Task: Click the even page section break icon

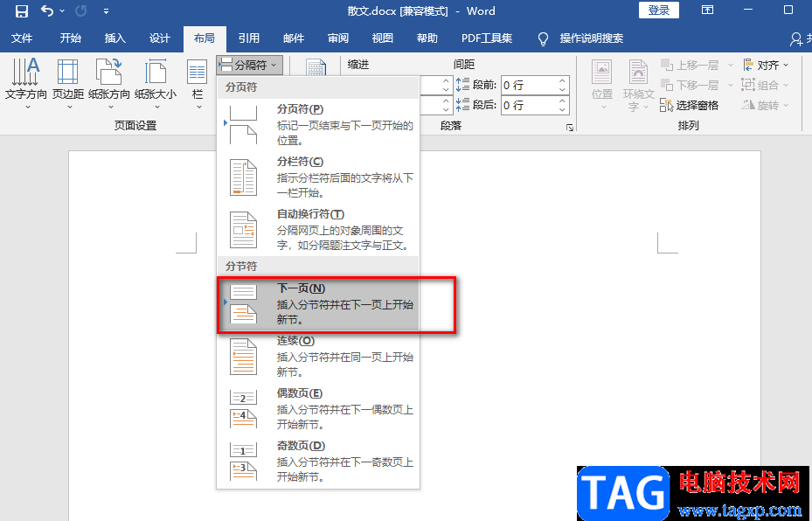Action: tap(243, 408)
